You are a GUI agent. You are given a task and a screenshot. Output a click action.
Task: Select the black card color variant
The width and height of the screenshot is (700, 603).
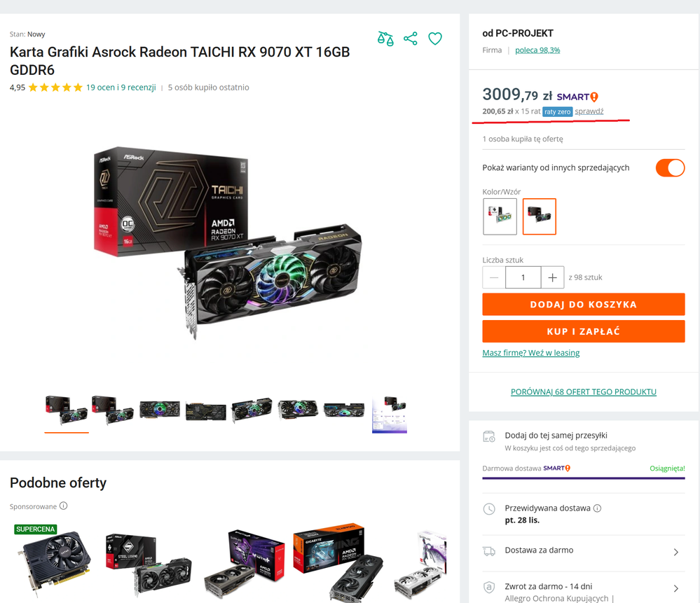click(x=540, y=216)
